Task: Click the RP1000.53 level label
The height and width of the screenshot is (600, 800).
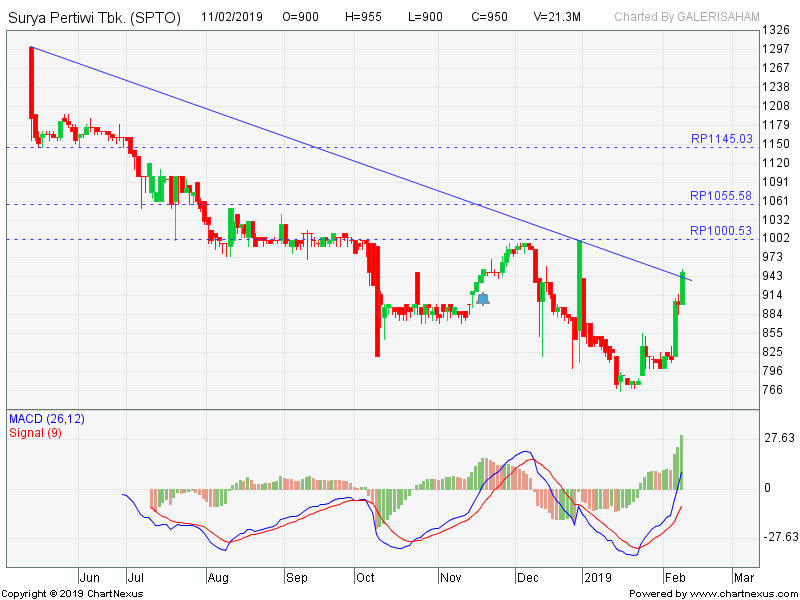Action: click(x=720, y=231)
